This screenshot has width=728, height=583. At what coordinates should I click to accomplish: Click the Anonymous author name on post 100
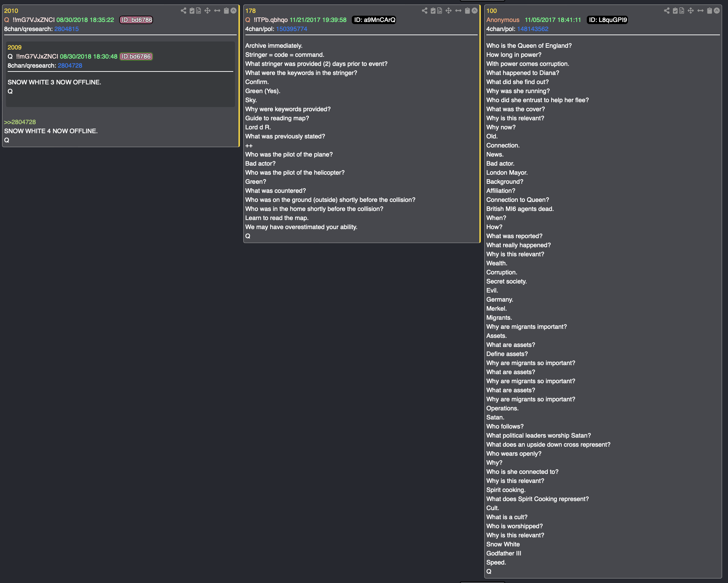tap(503, 20)
